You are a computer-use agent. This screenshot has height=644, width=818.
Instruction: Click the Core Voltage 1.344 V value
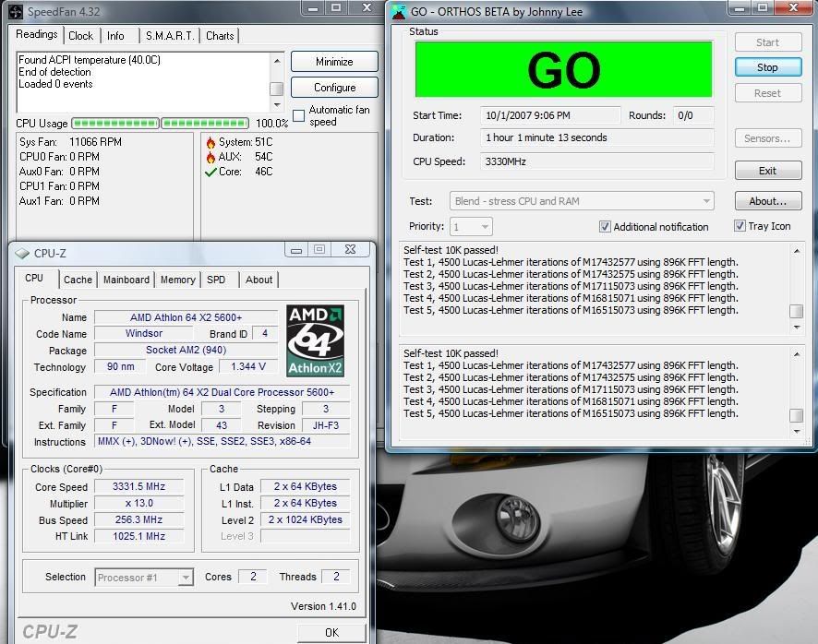click(x=247, y=366)
